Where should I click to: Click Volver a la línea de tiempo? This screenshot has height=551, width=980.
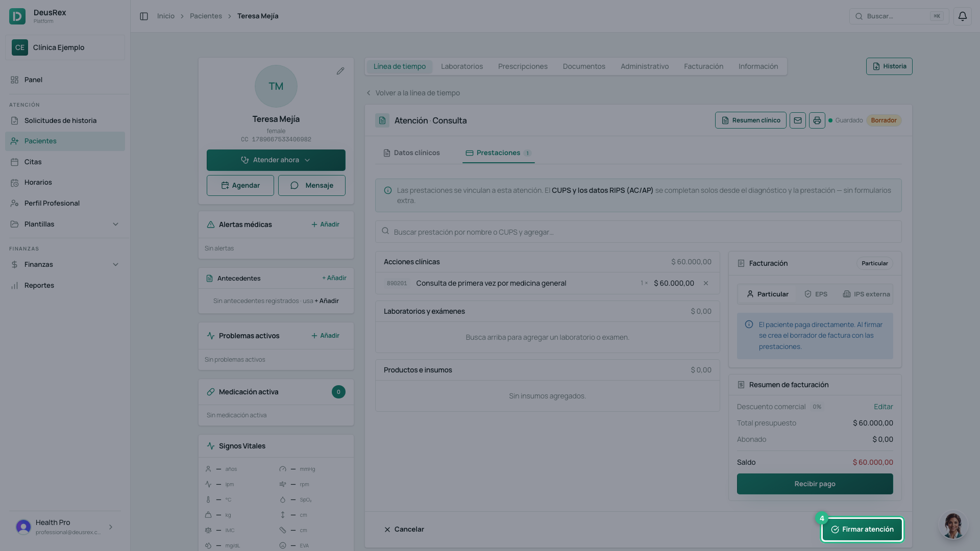tap(413, 93)
